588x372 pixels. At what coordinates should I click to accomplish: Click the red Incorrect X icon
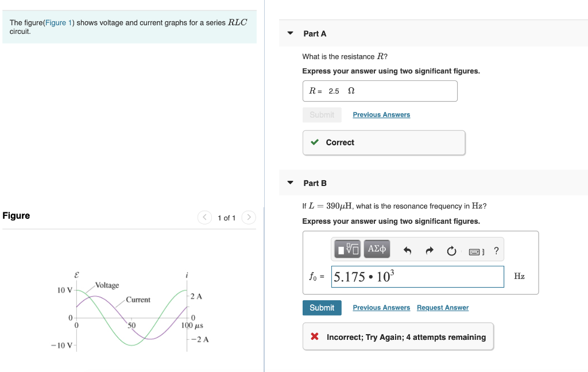tap(314, 336)
